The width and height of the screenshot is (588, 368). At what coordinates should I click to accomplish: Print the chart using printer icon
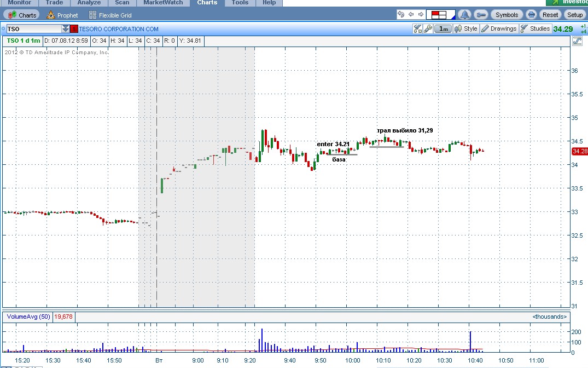[531, 15]
